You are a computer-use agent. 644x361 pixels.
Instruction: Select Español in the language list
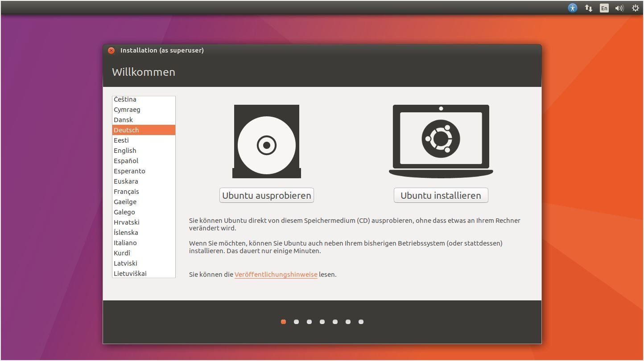tap(144, 161)
